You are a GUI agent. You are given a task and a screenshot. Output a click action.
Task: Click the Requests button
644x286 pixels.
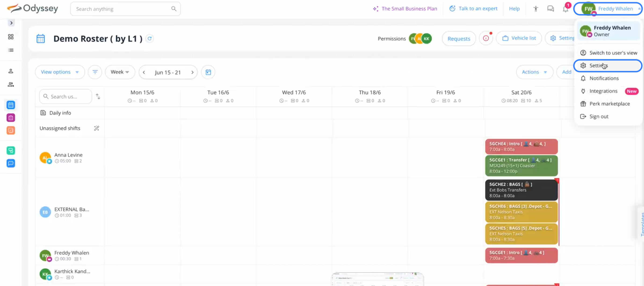459,39
